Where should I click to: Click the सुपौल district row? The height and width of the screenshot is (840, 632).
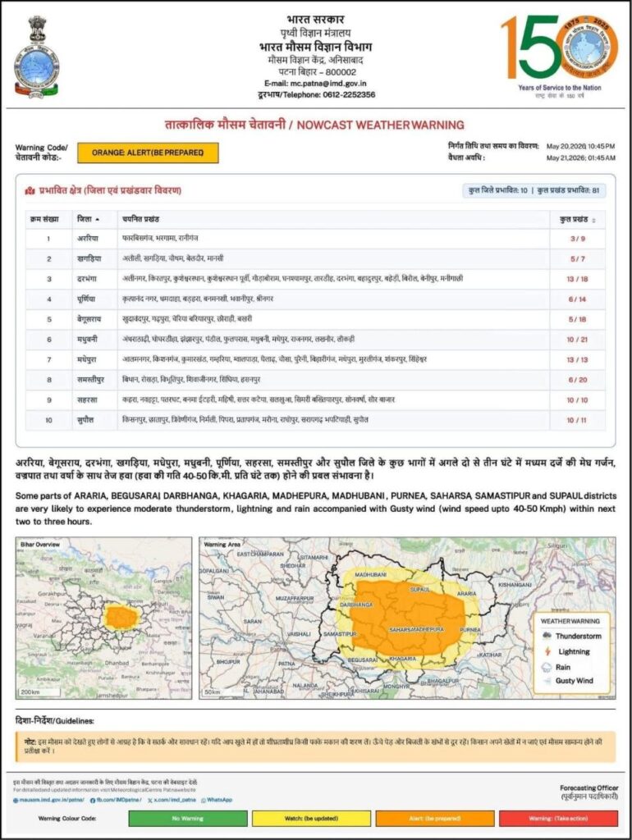click(x=316, y=421)
